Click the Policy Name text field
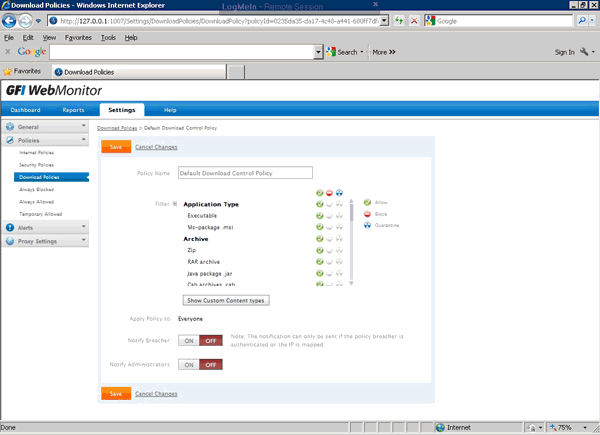The height and width of the screenshot is (435, 600). click(x=245, y=173)
